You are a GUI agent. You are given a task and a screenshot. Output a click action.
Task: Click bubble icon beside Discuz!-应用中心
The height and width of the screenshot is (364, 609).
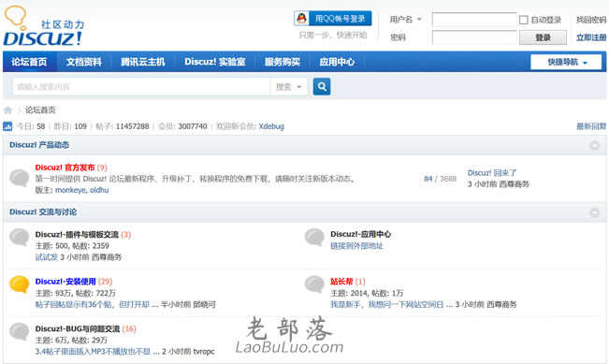coord(314,237)
